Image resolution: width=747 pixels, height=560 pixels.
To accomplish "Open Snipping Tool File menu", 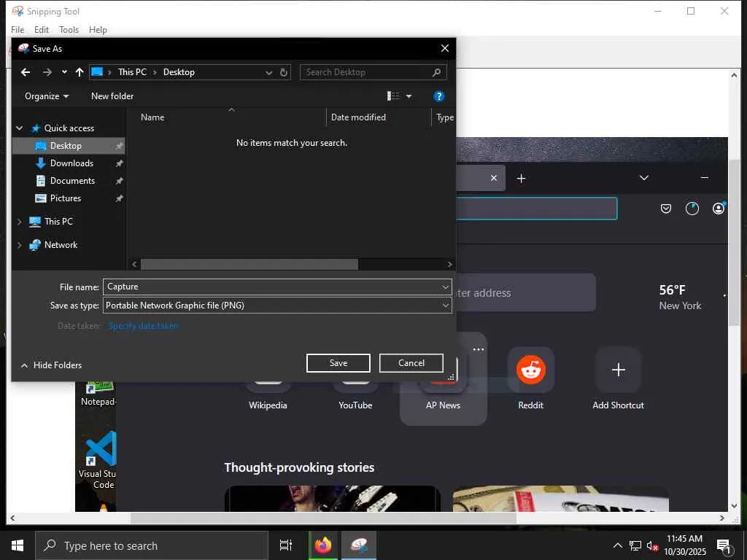I will point(18,29).
